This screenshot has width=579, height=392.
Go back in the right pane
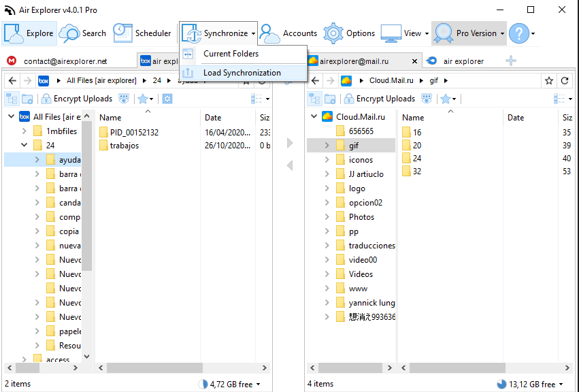pyautogui.click(x=315, y=80)
